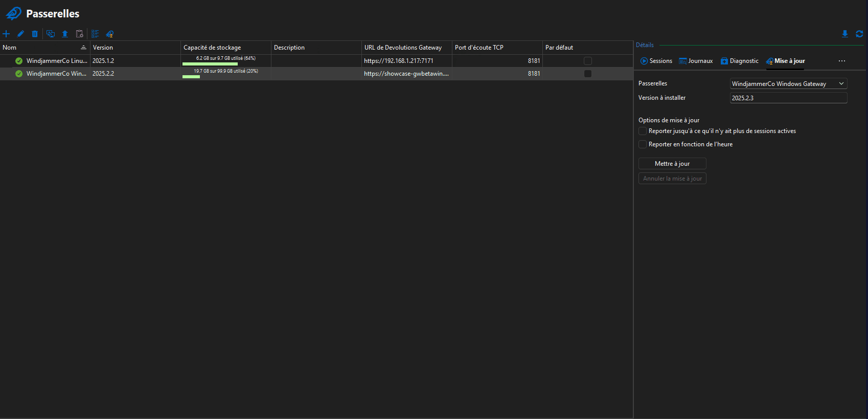The height and width of the screenshot is (419, 868).
Task: Click the gateway update icon in left toolbar
Action: pos(110,34)
